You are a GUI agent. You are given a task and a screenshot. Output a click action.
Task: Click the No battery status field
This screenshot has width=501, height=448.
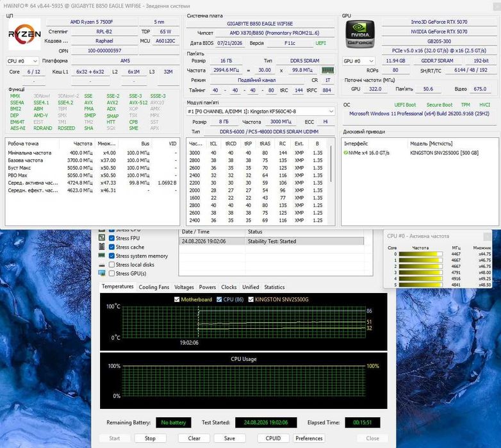tap(174, 422)
